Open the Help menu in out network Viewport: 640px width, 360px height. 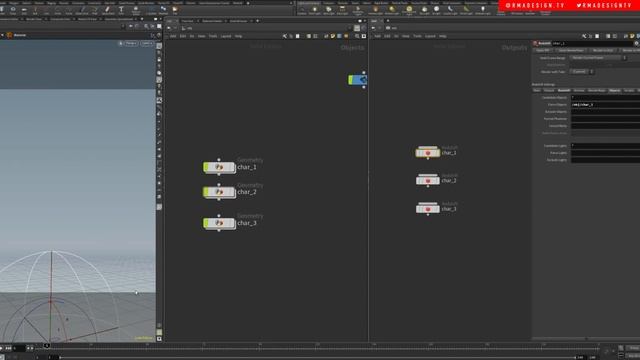443,36
